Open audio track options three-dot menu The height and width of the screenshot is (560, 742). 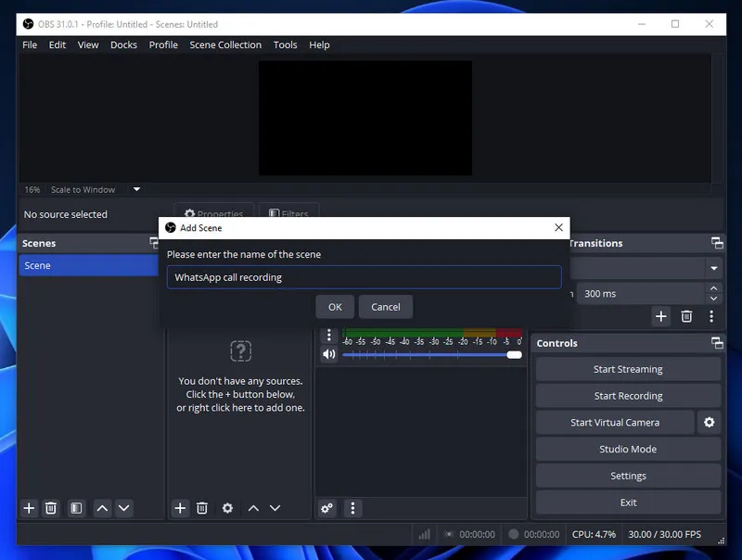point(329,336)
